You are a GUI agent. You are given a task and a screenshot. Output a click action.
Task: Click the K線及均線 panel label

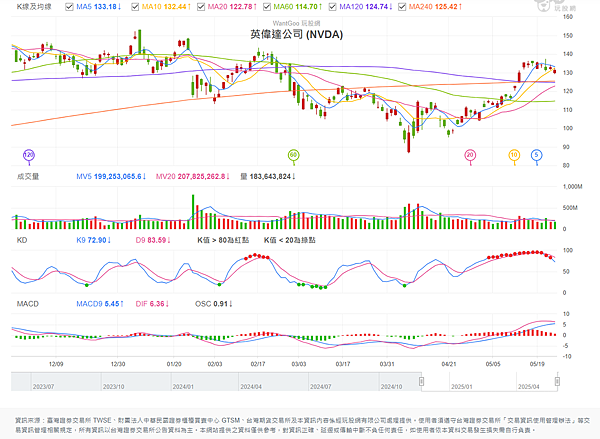coord(34,7)
